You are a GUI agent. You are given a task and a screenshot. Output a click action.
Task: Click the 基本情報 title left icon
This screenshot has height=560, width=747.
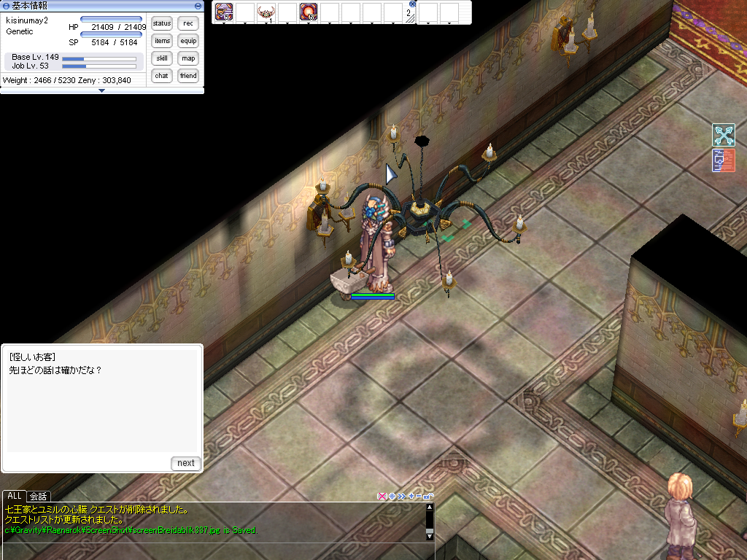point(6,6)
